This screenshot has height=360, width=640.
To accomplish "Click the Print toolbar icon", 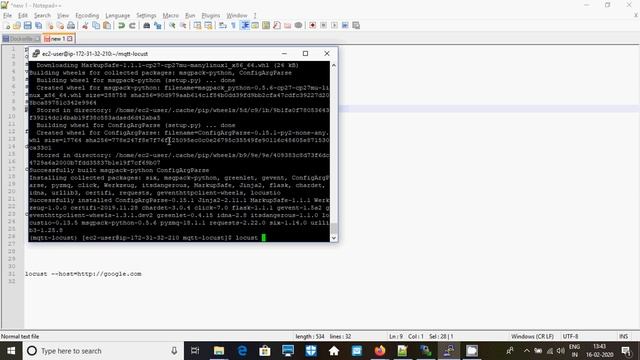I will click(x=71, y=25).
